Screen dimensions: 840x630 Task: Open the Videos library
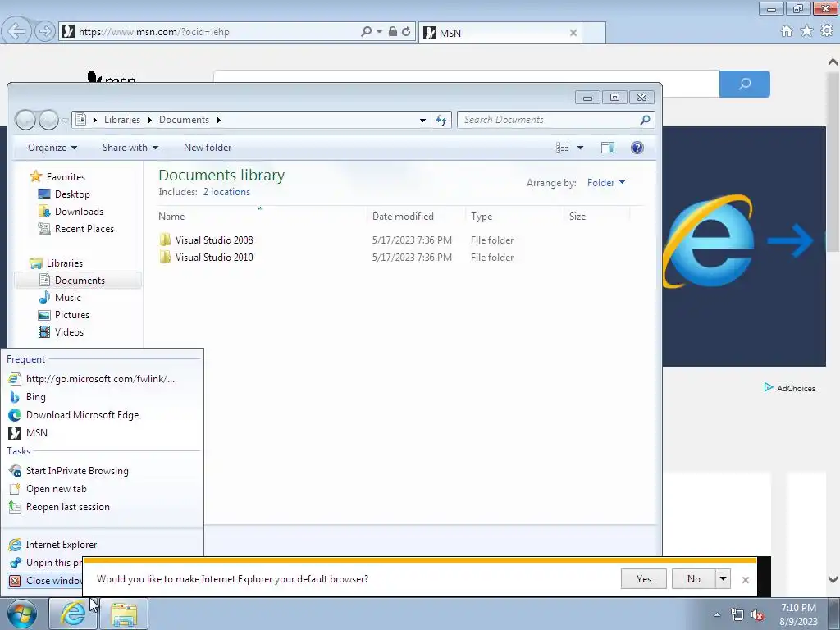click(69, 332)
